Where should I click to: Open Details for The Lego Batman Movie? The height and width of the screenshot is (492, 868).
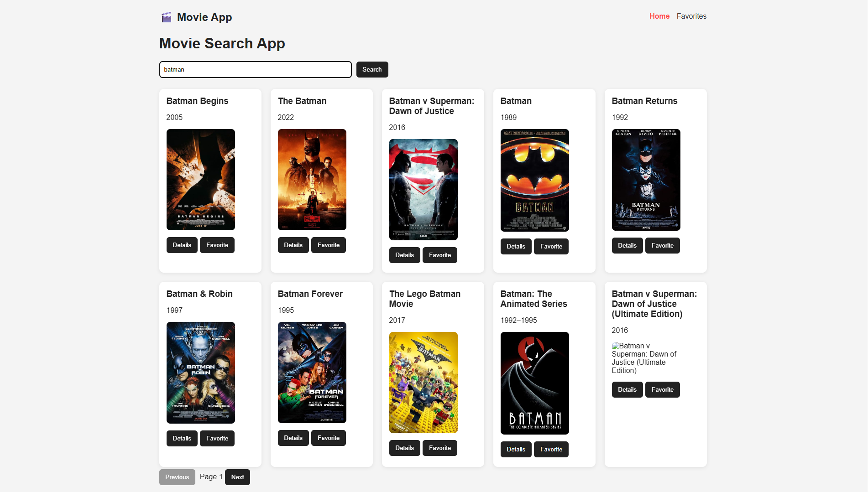tap(405, 448)
